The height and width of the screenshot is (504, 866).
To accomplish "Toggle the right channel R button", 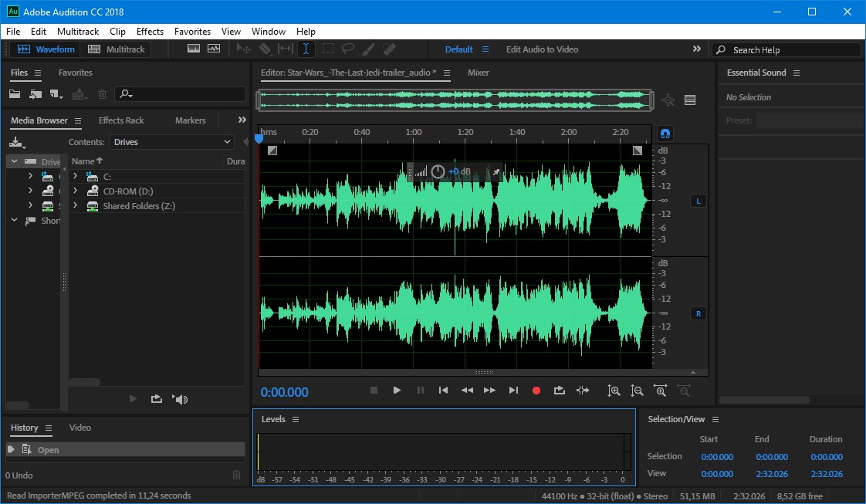I will pos(699,313).
